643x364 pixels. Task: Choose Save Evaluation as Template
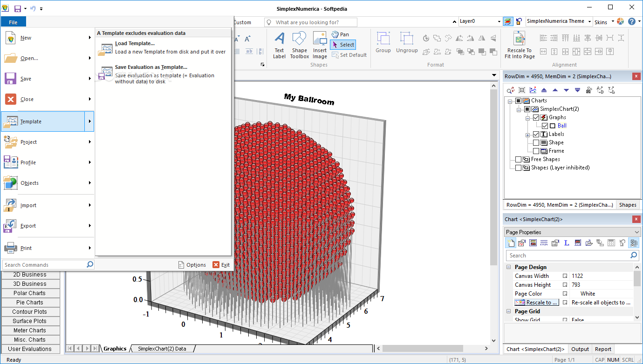[x=163, y=74]
